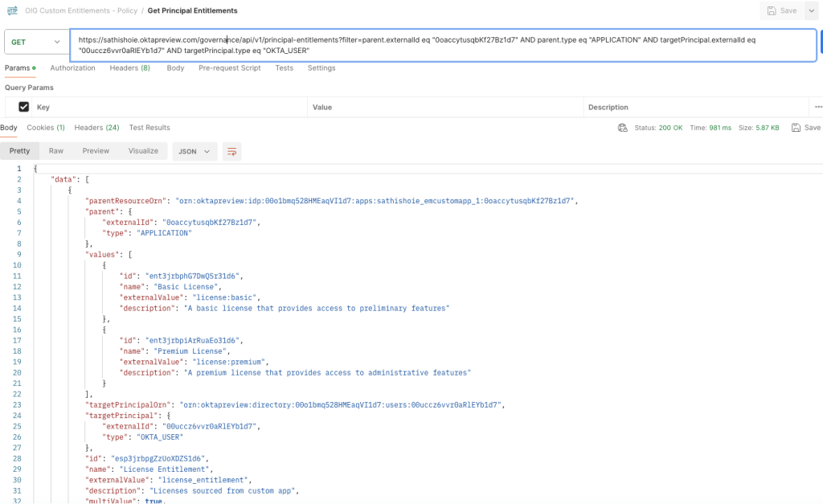Open the Tests tab

click(x=284, y=68)
